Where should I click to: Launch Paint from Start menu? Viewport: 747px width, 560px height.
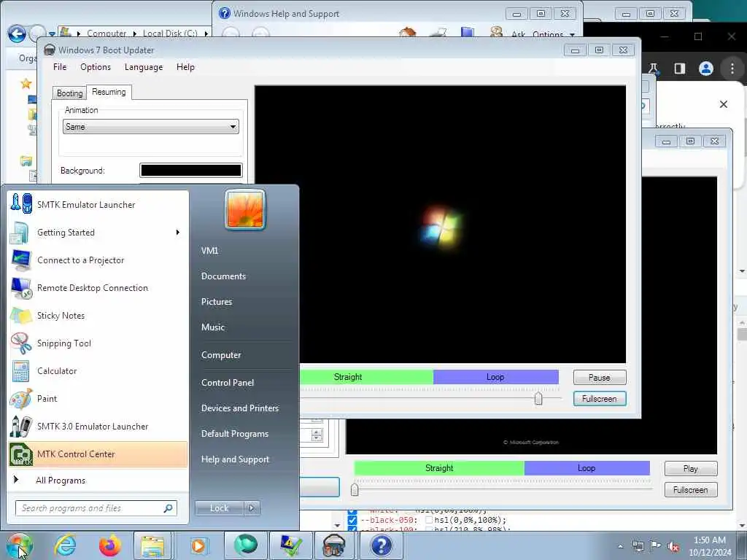pos(98,399)
